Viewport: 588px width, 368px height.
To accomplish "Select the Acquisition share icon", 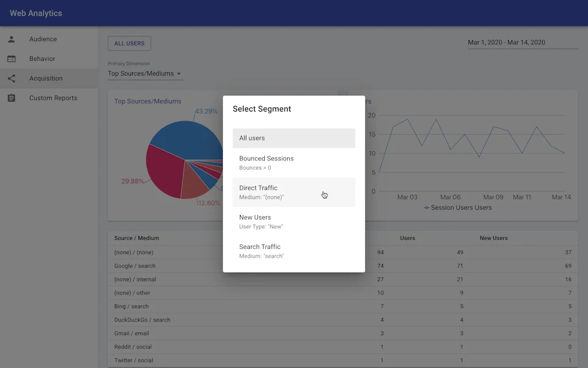I will (x=12, y=78).
